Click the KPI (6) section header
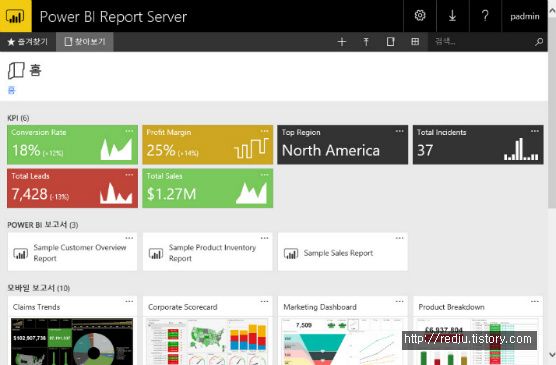 point(18,118)
